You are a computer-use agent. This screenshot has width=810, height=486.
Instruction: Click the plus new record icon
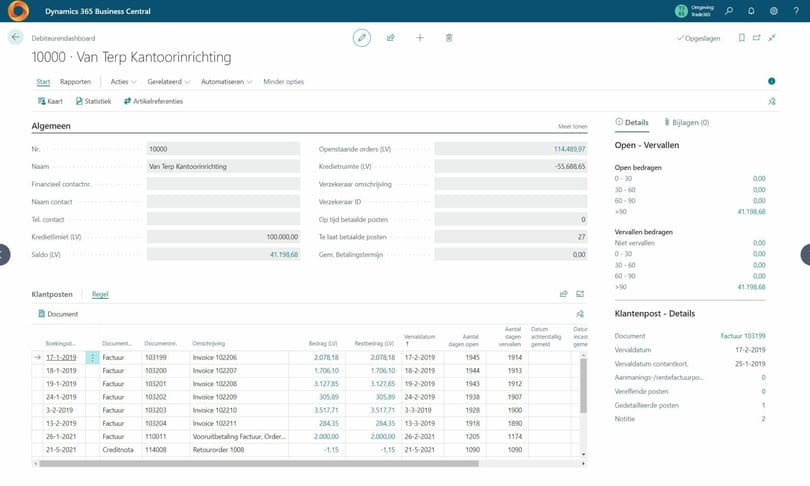tap(420, 38)
